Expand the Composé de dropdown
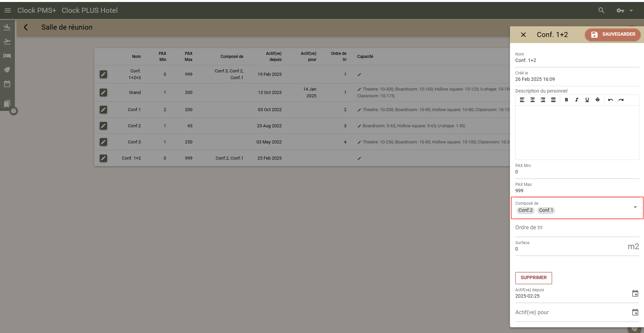 click(635, 207)
